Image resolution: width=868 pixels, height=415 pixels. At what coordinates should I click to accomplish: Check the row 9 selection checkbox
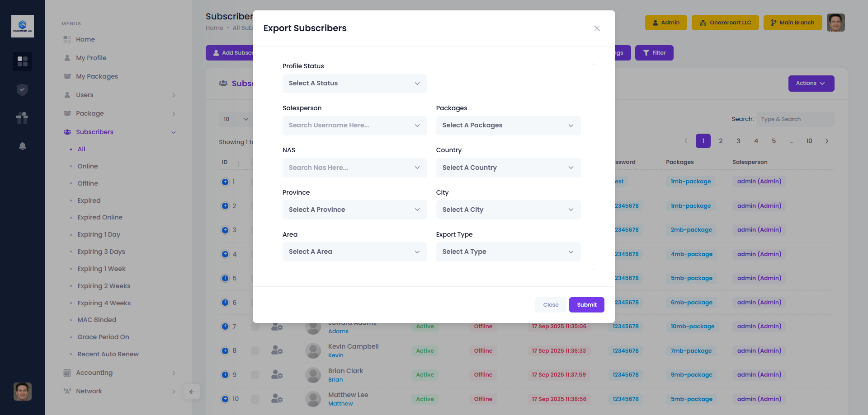pyautogui.click(x=255, y=375)
